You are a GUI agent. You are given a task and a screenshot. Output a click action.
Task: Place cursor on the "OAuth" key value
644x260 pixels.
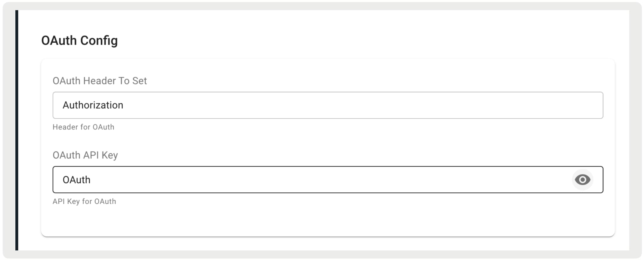coord(76,180)
